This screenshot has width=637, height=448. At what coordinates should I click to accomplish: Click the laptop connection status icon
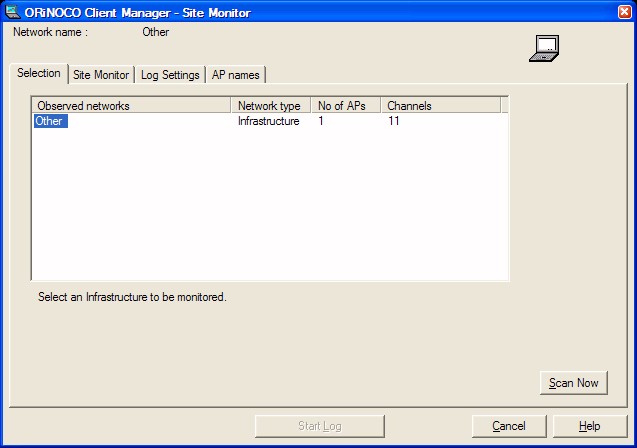[544, 48]
